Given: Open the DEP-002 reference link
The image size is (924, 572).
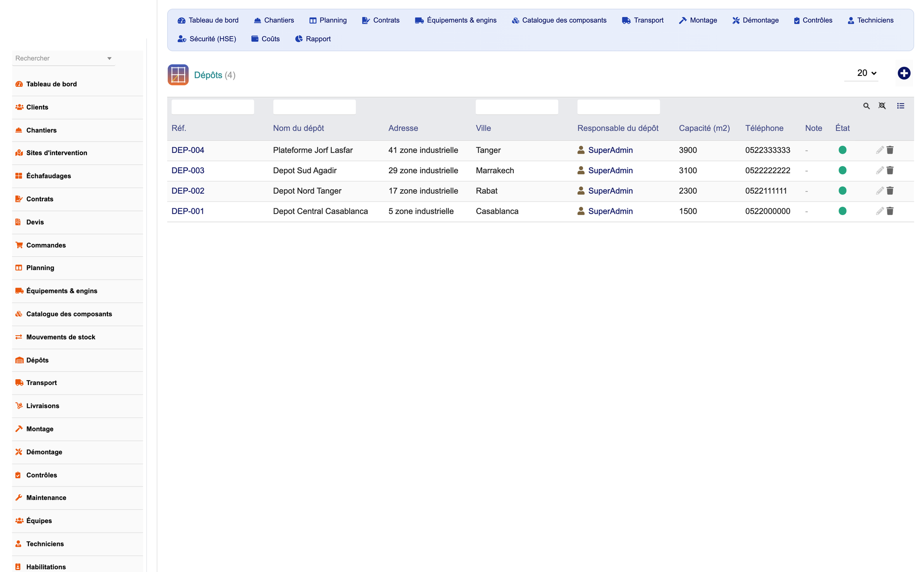Looking at the screenshot, I should [x=188, y=191].
